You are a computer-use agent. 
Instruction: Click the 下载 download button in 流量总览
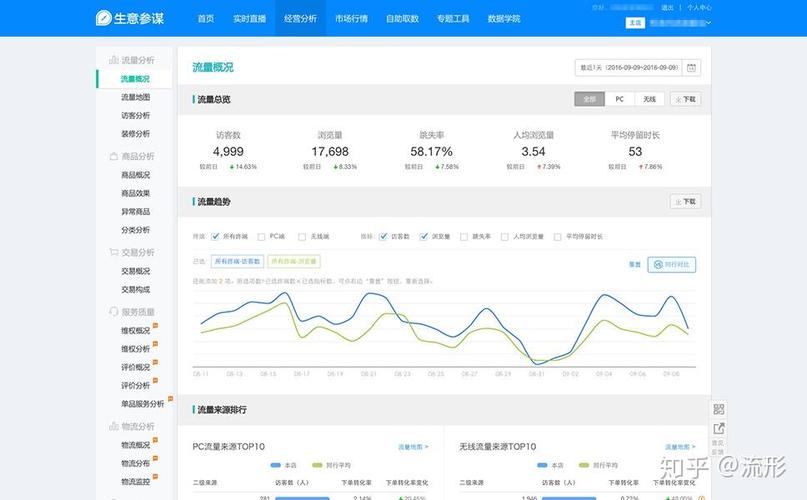[x=685, y=99]
